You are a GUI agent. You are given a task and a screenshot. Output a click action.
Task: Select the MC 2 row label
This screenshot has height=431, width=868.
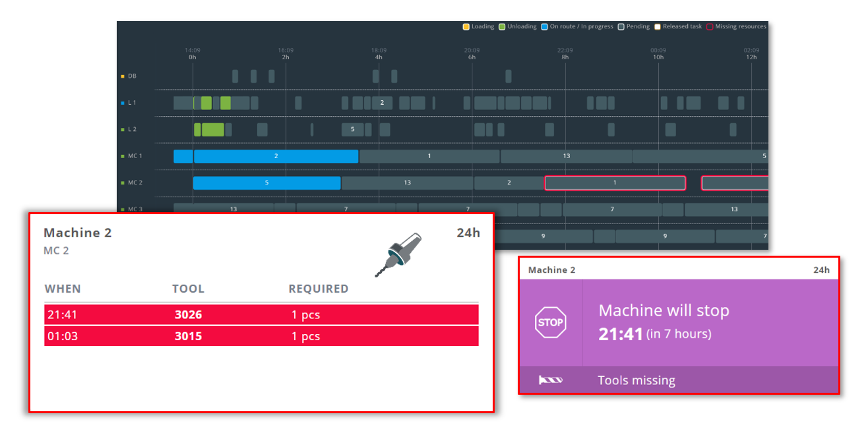(135, 183)
